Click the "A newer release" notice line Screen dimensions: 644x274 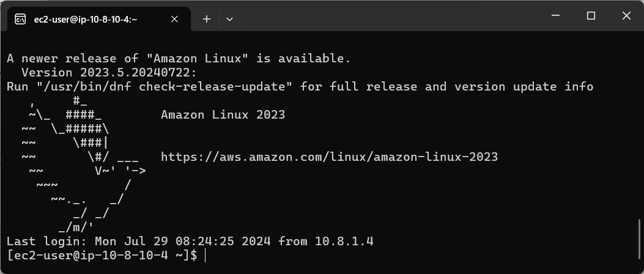click(178, 58)
